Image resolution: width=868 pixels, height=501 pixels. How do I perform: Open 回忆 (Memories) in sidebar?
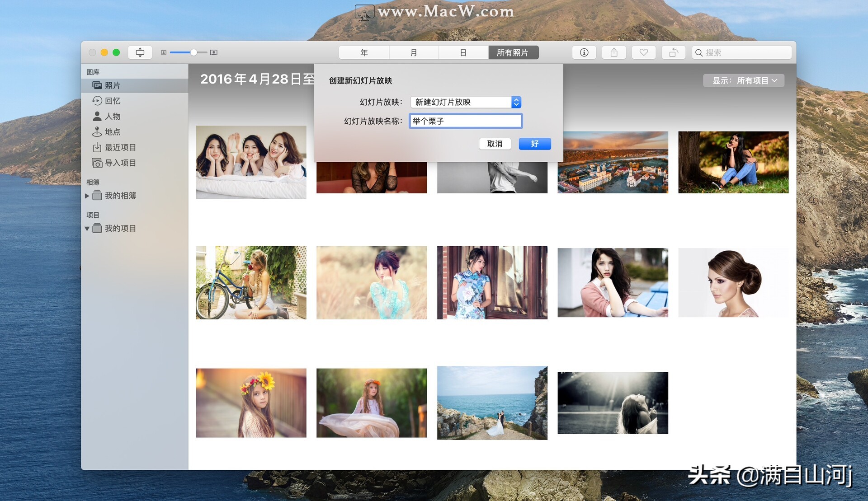coord(112,101)
